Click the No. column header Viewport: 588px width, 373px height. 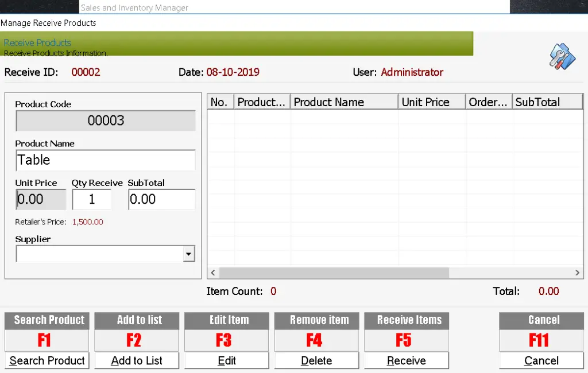pos(220,102)
